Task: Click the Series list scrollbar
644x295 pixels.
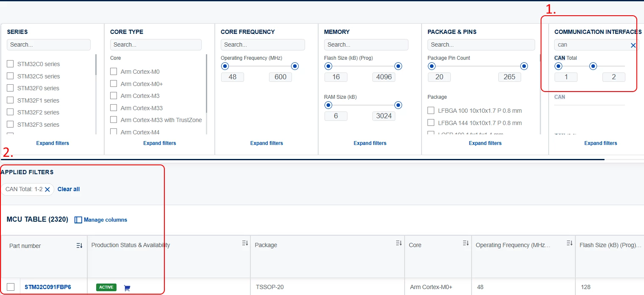Action: (x=96, y=65)
